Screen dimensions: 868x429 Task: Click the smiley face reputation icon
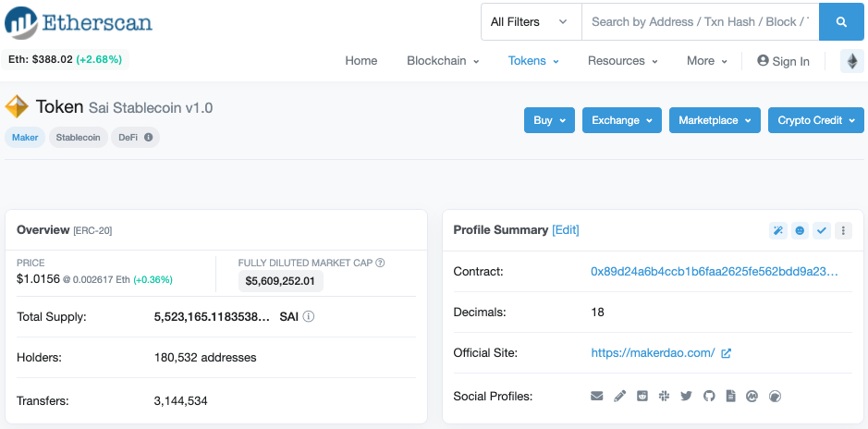coord(800,231)
